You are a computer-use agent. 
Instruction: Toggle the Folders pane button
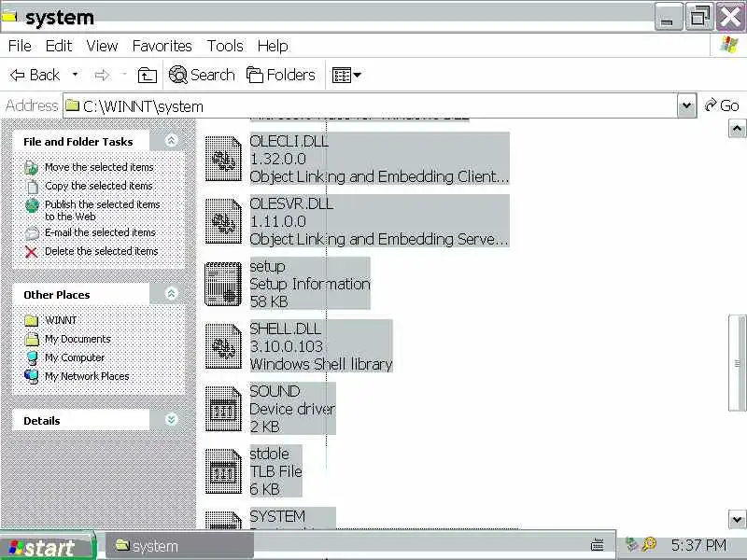[281, 75]
